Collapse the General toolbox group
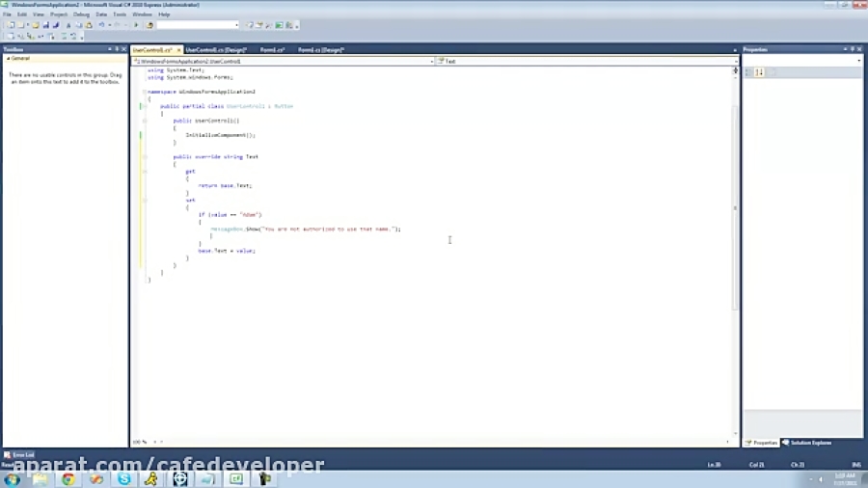Image resolution: width=868 pixels, height=488 pixels. 8,58
